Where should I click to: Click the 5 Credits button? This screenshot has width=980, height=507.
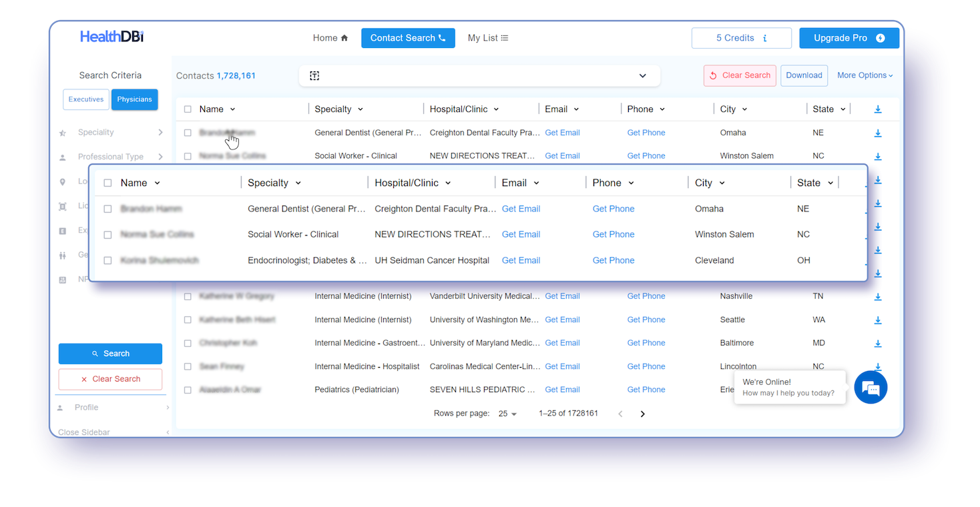(742, 38)
